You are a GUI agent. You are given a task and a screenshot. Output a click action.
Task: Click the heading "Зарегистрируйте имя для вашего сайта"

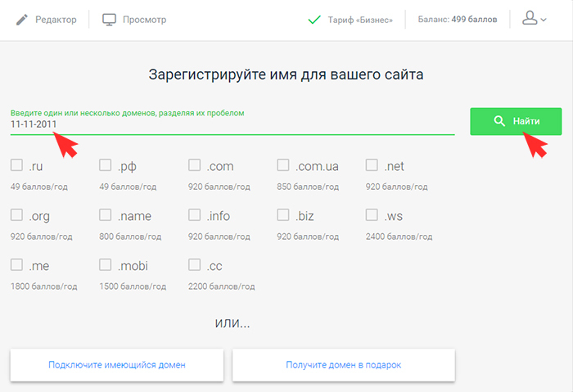click(x=286, y=74)
